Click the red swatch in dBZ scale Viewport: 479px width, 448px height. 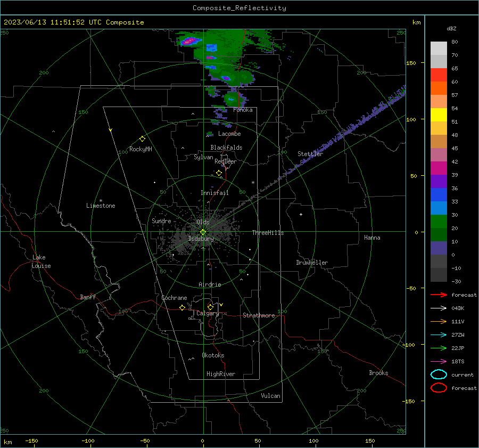(x=439, y=75)
